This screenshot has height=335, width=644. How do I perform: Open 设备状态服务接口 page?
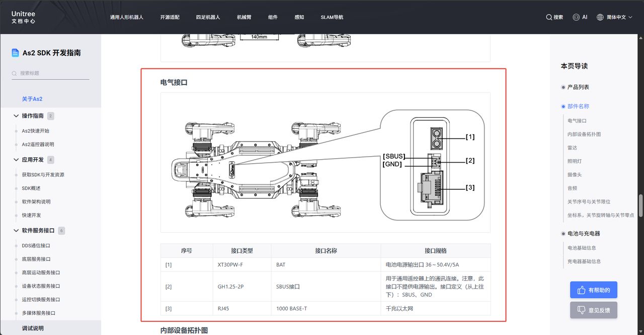(x=41, y=286)
